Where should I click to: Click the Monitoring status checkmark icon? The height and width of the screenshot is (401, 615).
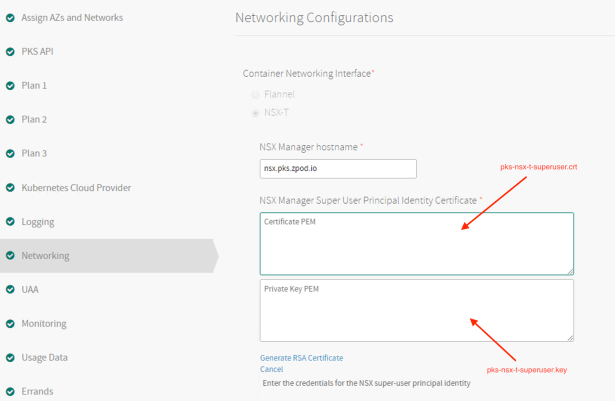click(x=10, y=323)
